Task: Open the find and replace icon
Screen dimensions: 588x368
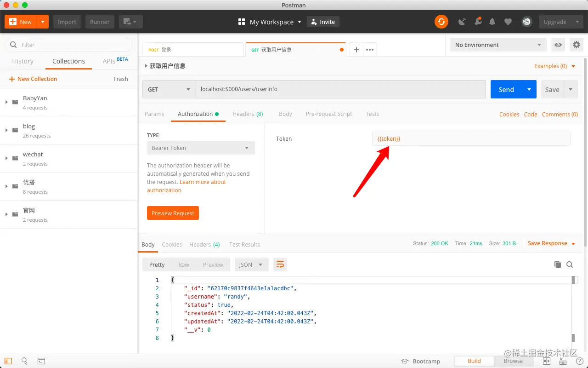Action: (25, 361)
